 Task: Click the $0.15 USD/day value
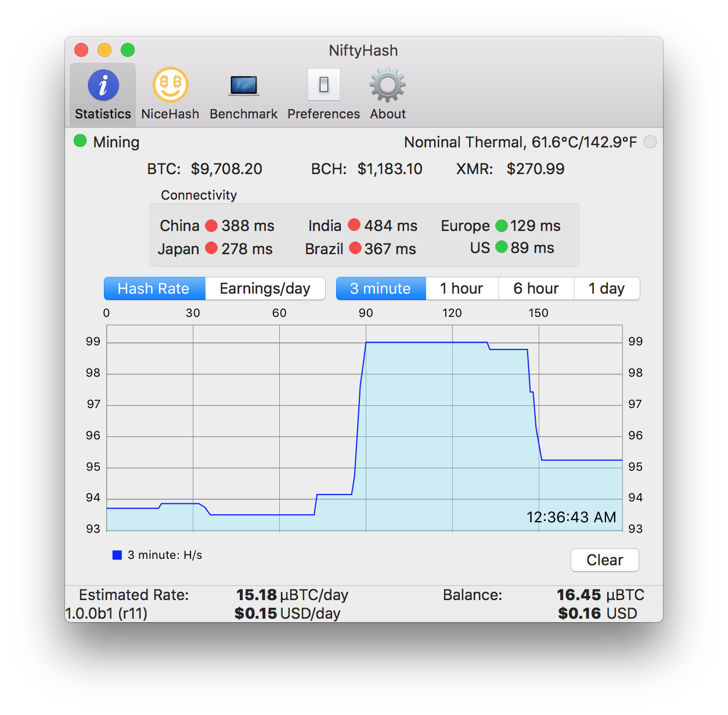(287, 613)
